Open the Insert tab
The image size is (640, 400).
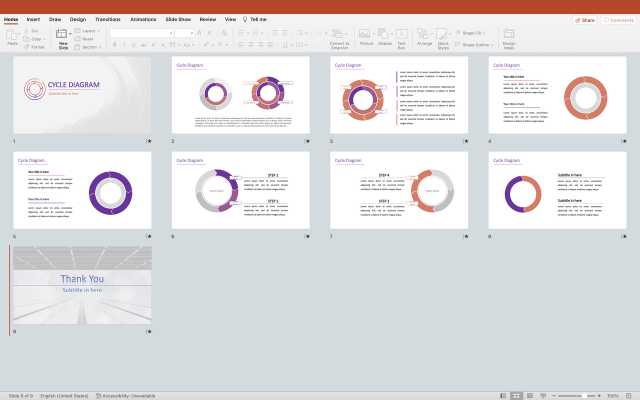pos(33,19)
